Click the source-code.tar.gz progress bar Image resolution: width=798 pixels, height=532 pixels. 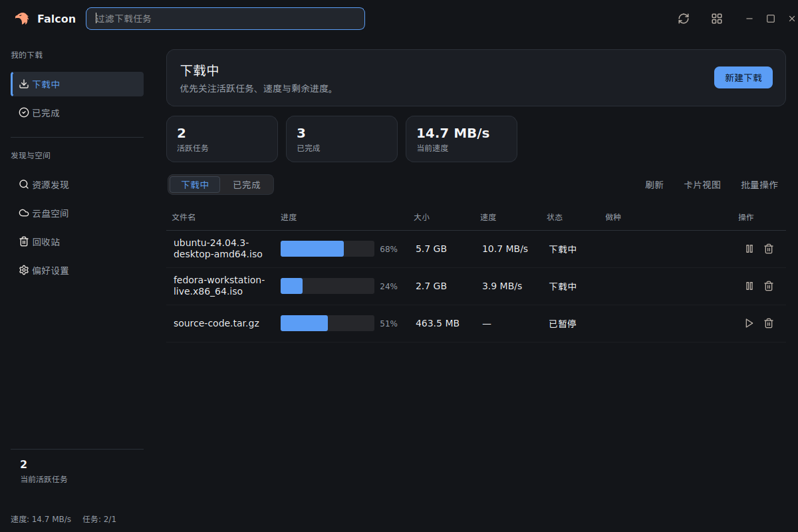[327, 323]
